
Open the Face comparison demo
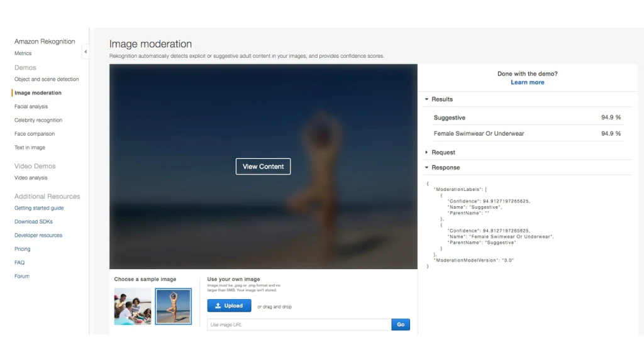[34, 133]
